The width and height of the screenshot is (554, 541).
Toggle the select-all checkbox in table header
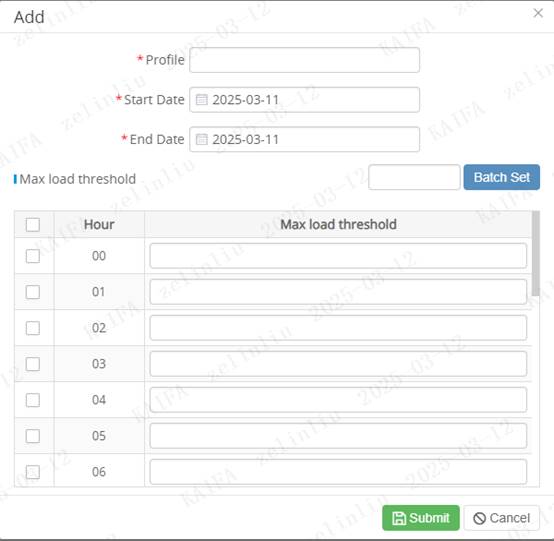point(33,224)
